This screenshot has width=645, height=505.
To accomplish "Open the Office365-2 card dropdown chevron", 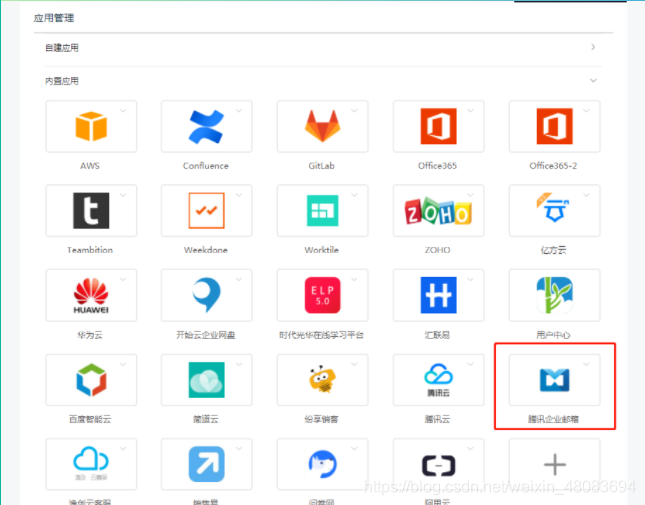I will click(x=586, y=111).
